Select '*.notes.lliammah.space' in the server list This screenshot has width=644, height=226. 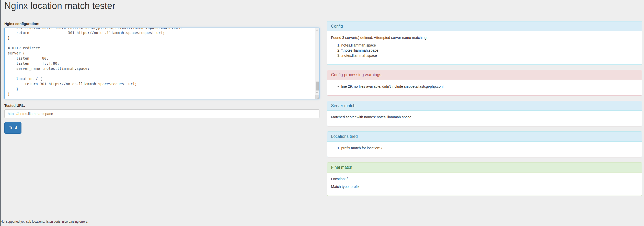click(360, 50)
